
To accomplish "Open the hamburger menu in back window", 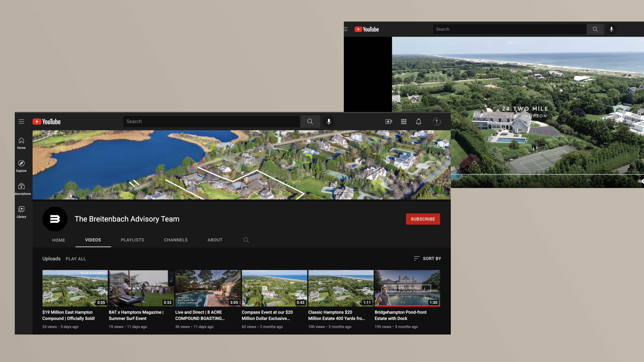I will (x=345, y=29).
